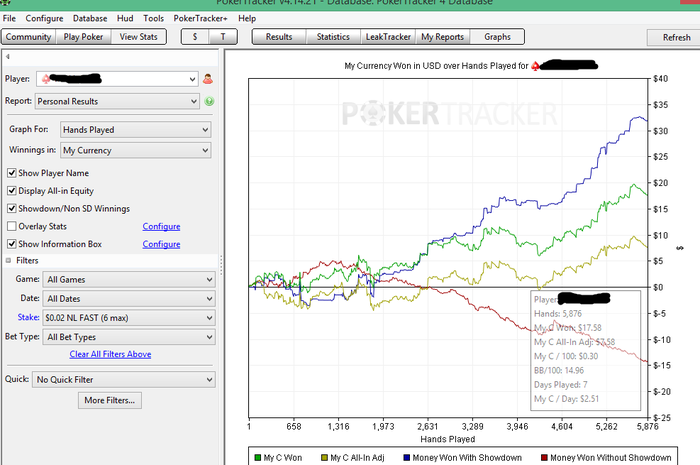Viewport: 700px width, 465px height.
Task: Click the My C Won legend label
Action: tap(283, 458)
